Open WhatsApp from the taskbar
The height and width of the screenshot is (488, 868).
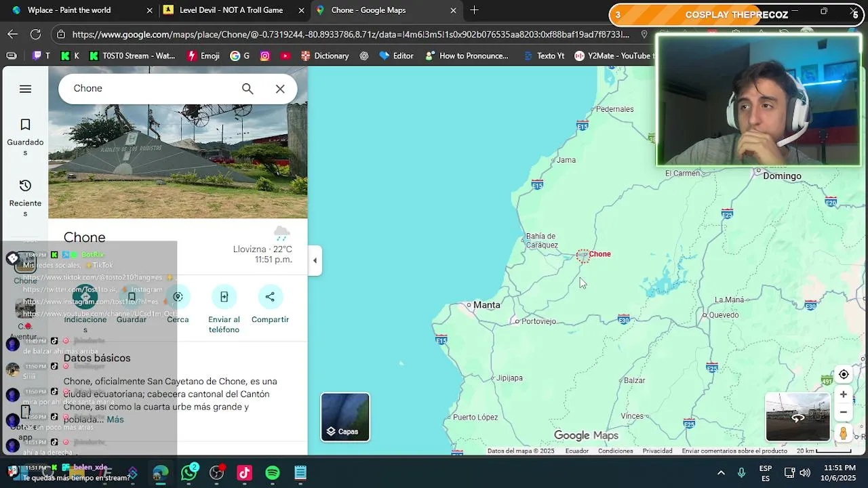(x=189, y=472)
